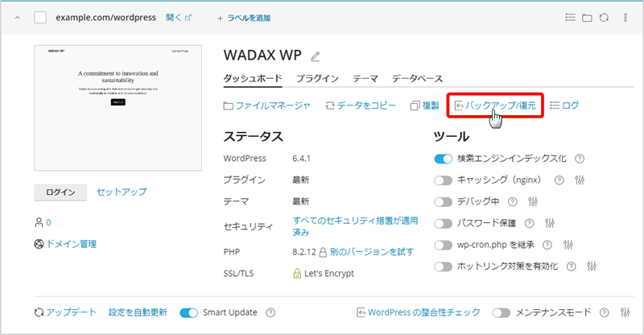Run WordPress の整合性チェック
Screen dimensions: 644x335
[419, 312]
